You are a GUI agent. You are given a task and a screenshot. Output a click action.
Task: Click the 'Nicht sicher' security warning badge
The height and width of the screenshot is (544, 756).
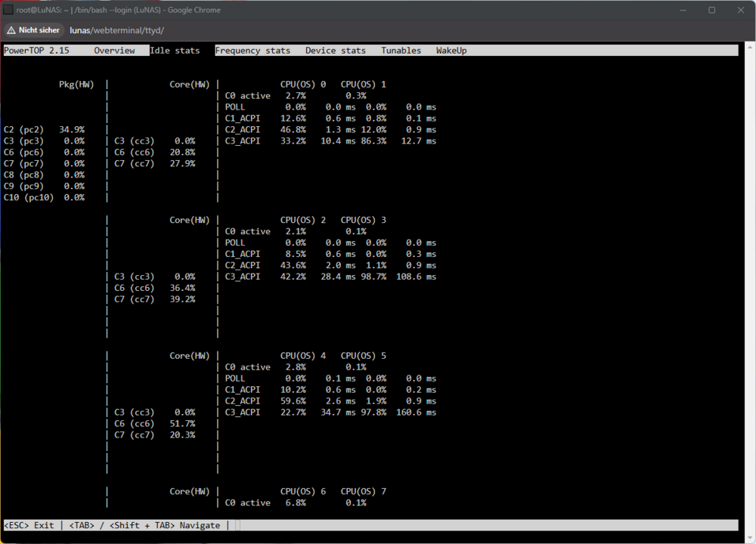34,30
